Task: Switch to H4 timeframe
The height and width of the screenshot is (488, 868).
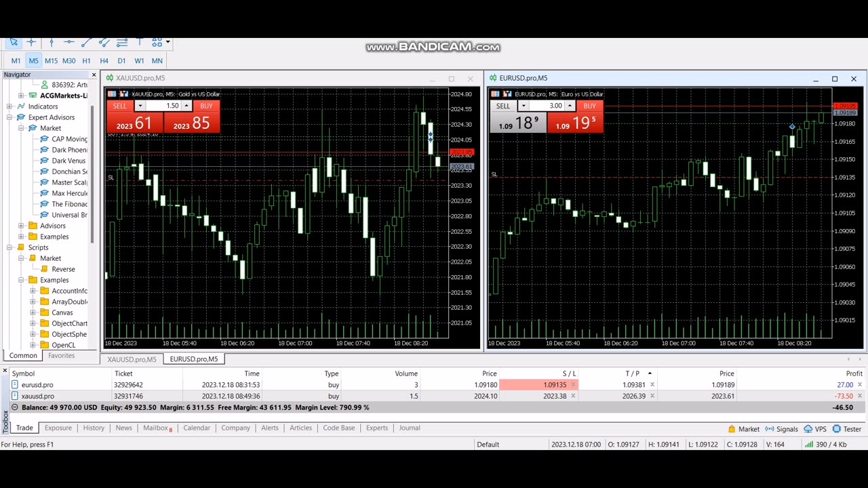Action: (104, 61)
